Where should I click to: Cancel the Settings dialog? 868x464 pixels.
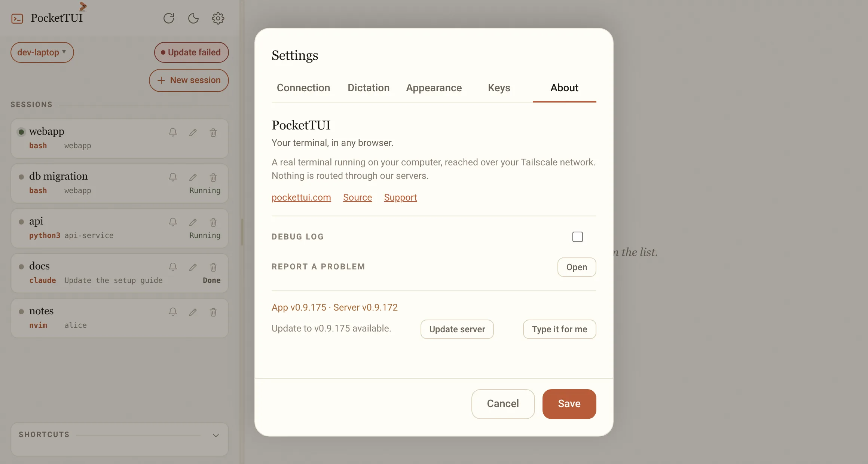pyautogui.click(x=503, y=404)
